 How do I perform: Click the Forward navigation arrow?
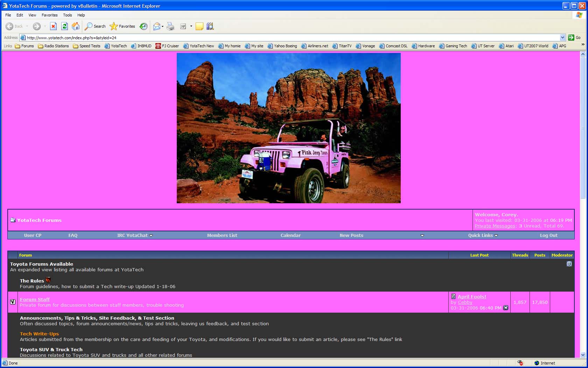(x=37, y=26)
